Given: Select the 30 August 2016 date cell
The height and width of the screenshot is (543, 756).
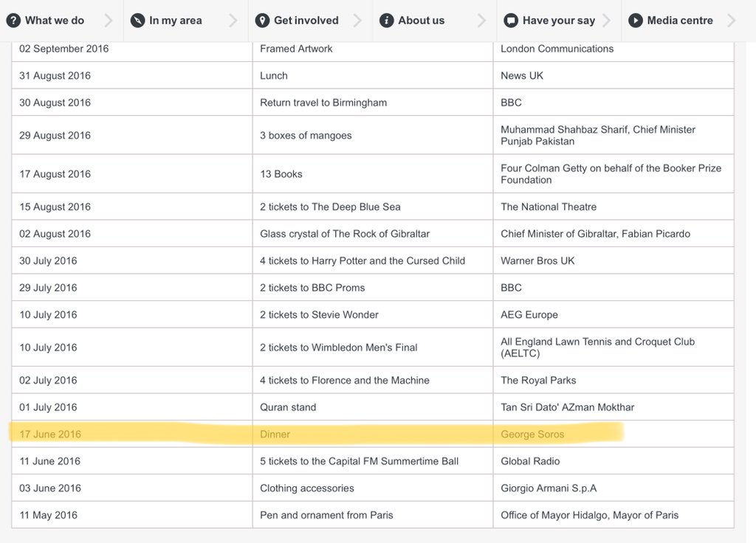Looking at the screenshot, I should tap(132, 102).
